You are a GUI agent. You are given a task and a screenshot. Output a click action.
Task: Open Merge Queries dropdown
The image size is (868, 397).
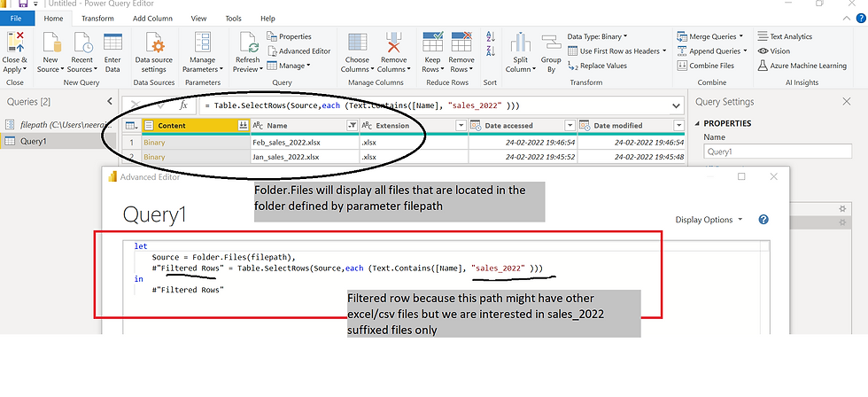710,36
